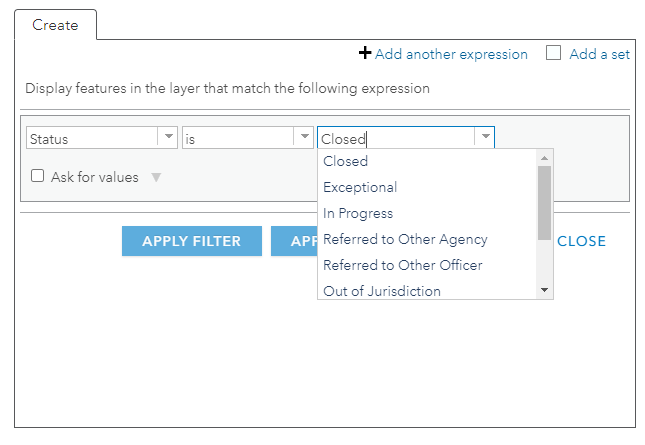Click Add another expression link
This screenshot has width=645, height=445.
tap(451, 54)
